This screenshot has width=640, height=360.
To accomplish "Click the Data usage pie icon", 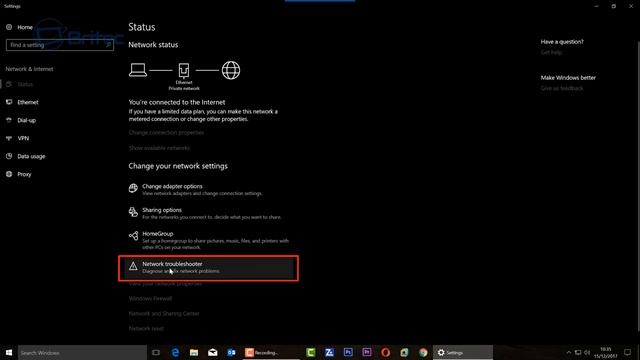I will click(9, 156).
